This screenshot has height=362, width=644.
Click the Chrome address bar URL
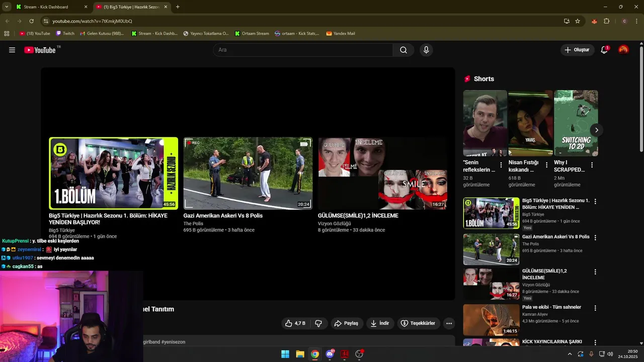tap(93, 21)
